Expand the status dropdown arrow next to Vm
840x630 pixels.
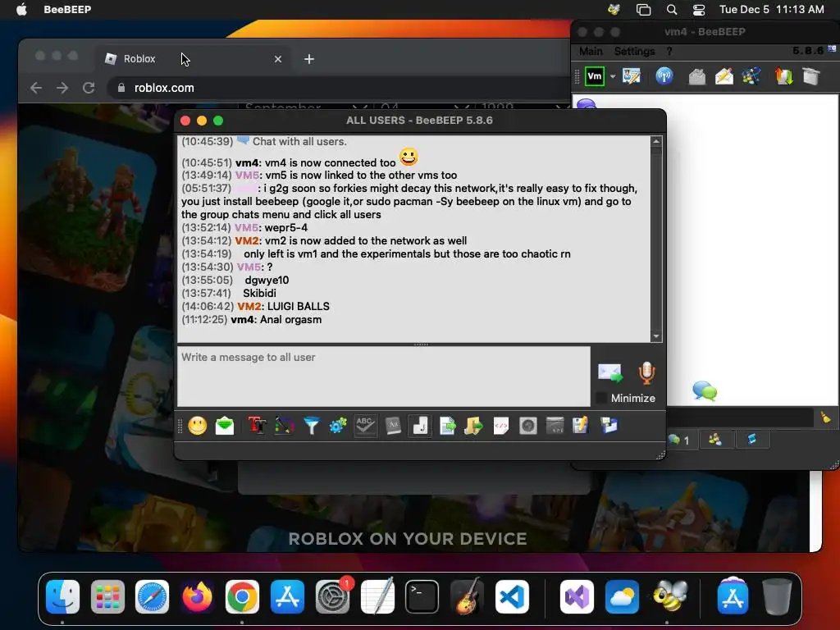point(613,76)
